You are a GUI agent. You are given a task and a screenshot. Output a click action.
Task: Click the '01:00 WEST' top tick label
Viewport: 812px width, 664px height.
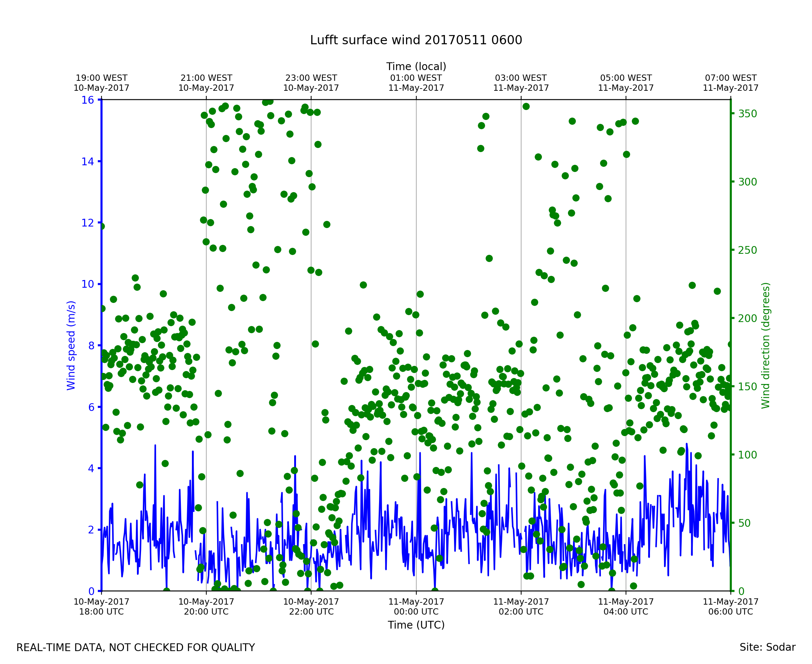click(x=416, y=78)
